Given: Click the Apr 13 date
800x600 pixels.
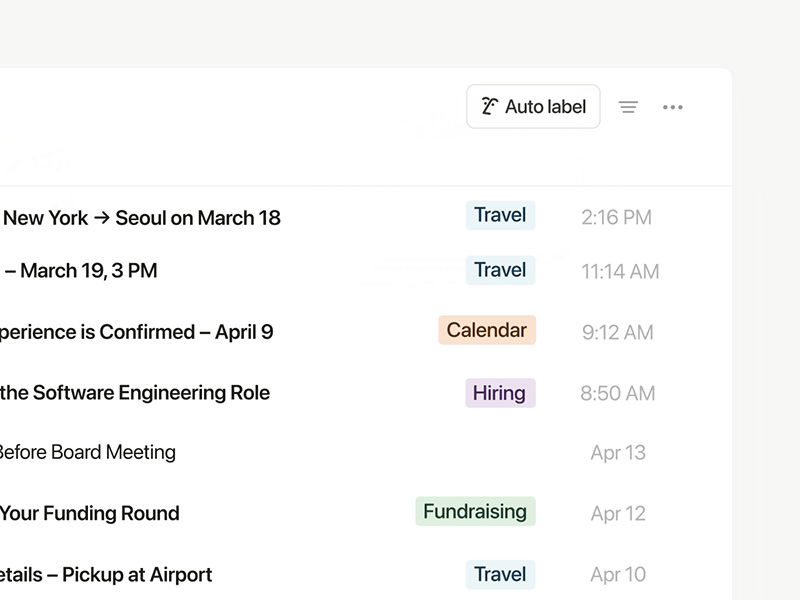Looking at the screenshot, I should 618,453.
